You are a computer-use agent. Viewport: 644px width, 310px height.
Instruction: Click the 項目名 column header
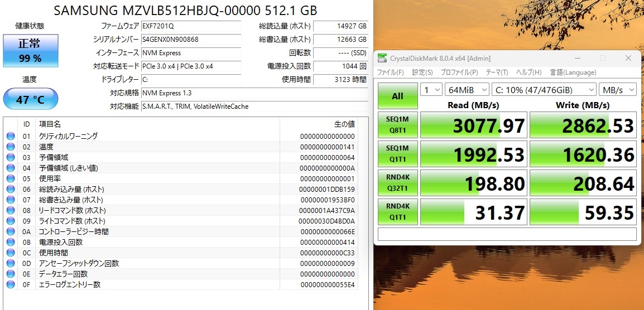[158, 124]
